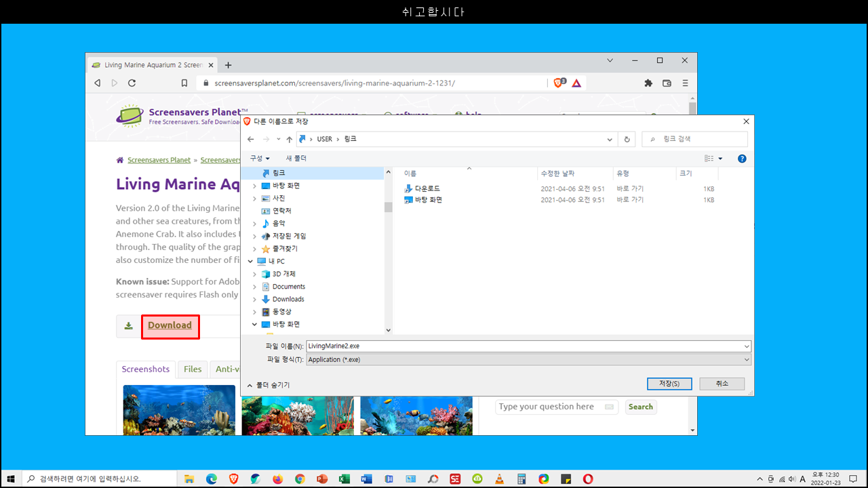Screen dimensions: 868x488
Task: Click the 파일 이름 field with LivingMarine2.exe
Action: [528, 346]
